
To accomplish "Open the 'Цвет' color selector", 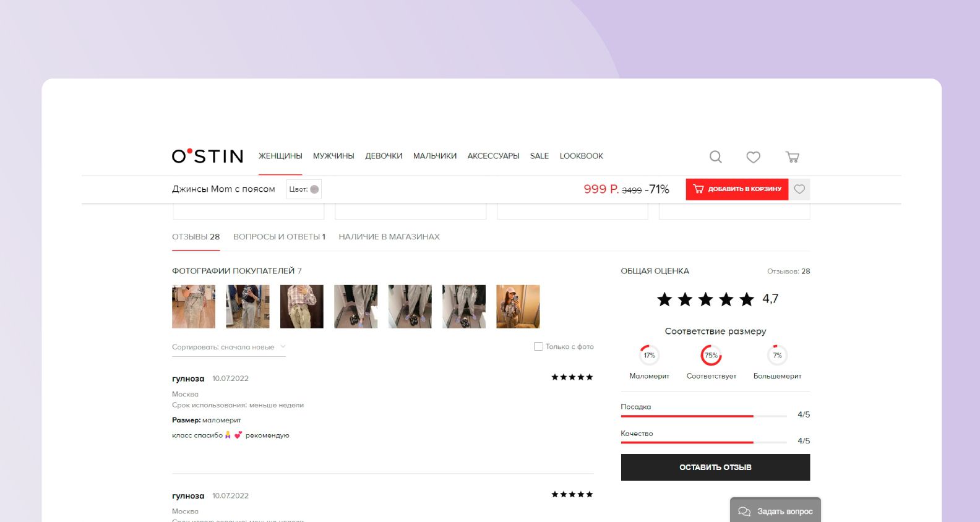I will 304,189.
